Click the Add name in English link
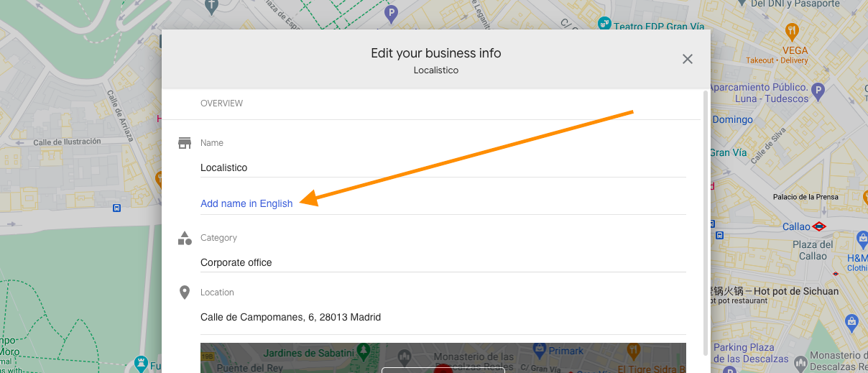The width and height of the screenshot is (868, 373). [246, 203]
